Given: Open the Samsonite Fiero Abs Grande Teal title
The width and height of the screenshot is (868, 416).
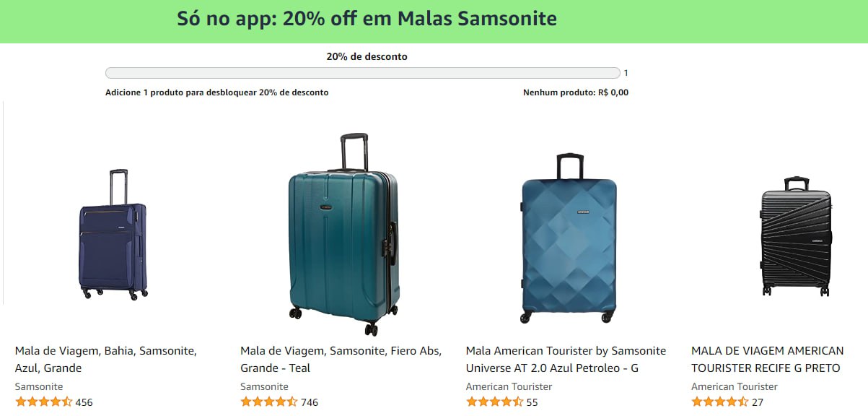Looking at the screenshot, I should tap(341, 359).
